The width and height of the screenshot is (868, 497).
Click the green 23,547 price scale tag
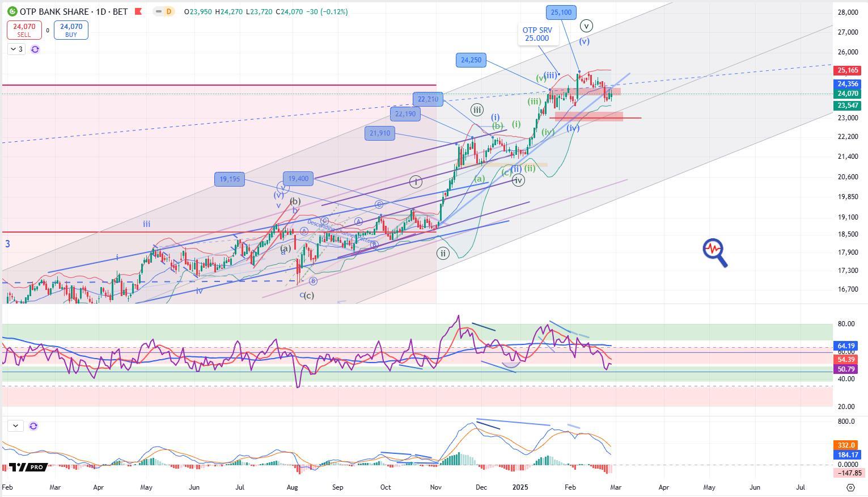[x=847, y=106]
